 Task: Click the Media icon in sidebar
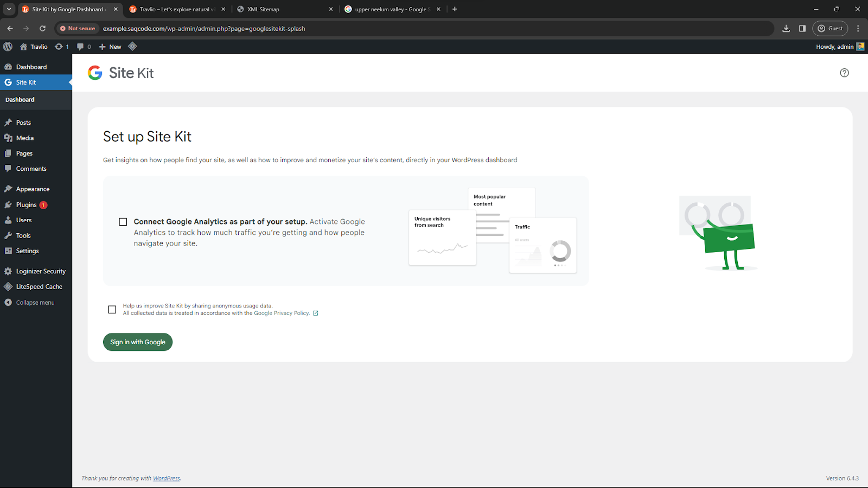click(8, 138)
